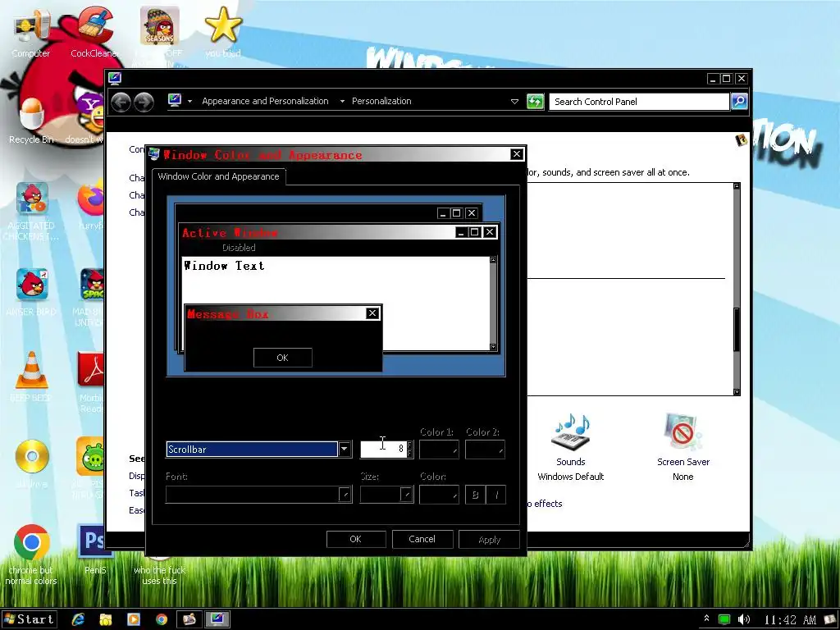Viewport: 840px width, 630px height.
Task: Click the Apply button
Action: coord(489,540)
